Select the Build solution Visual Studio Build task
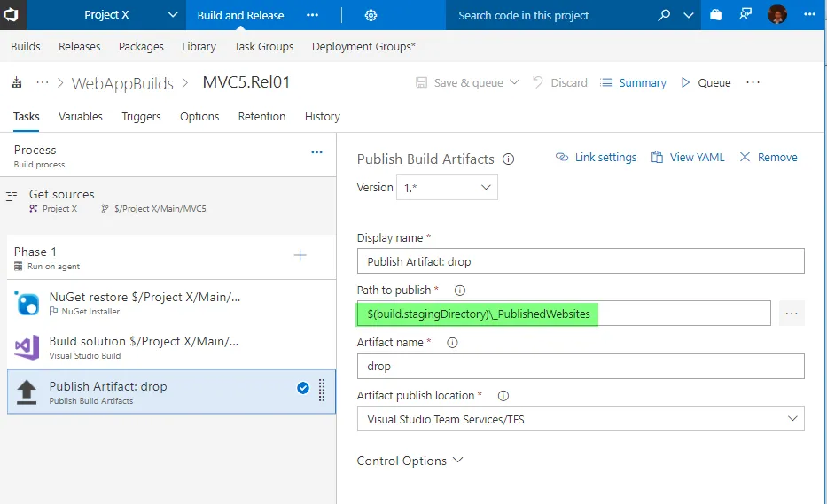Viewport: 827px width, 504px height. tap(171, 347)
